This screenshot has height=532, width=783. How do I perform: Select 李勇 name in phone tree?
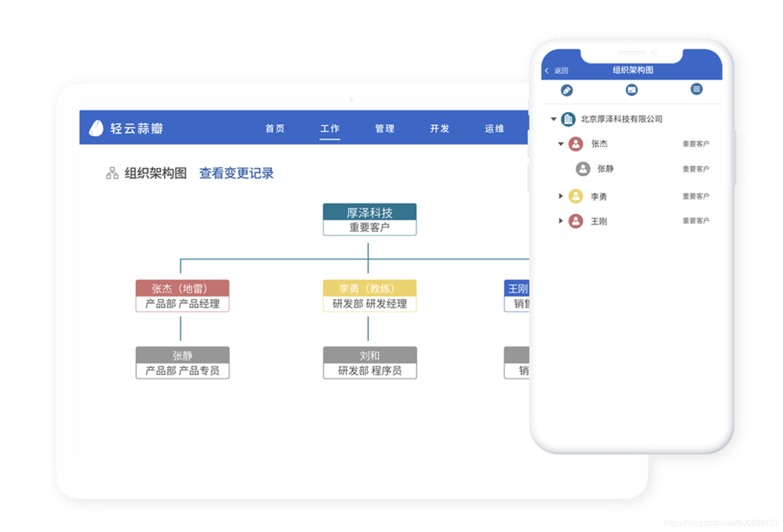599,196
